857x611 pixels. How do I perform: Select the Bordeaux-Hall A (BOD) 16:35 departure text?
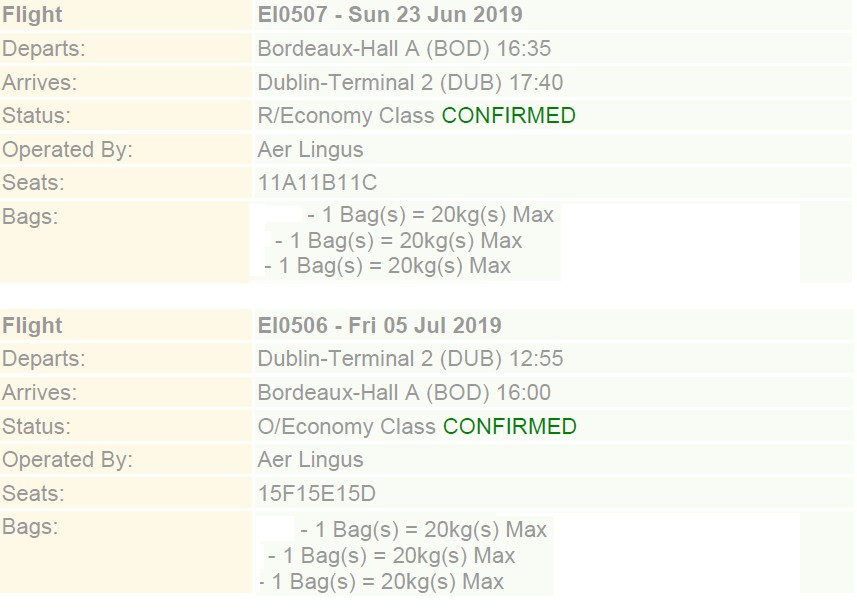coord(404,49)
